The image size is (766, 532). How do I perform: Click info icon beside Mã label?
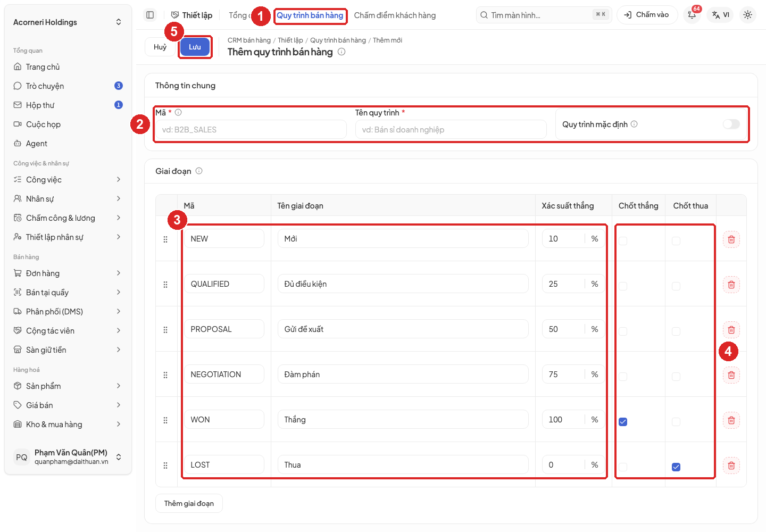(x=178, y=112)
